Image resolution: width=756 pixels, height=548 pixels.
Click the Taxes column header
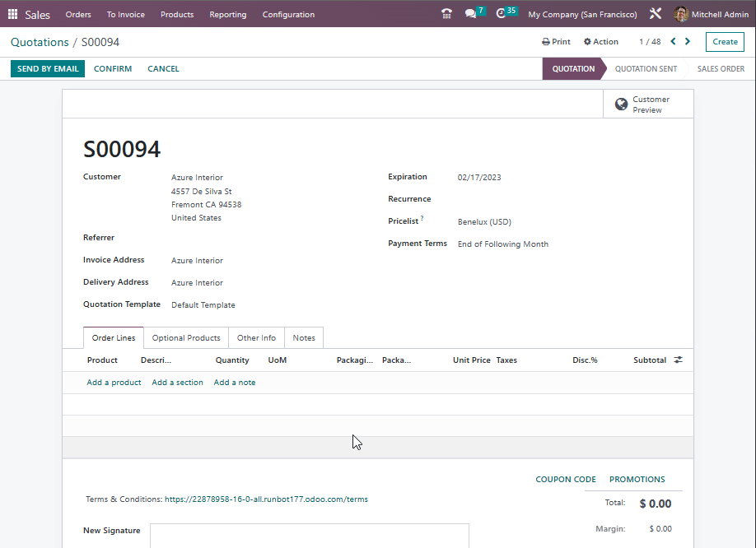click(506, 360)
